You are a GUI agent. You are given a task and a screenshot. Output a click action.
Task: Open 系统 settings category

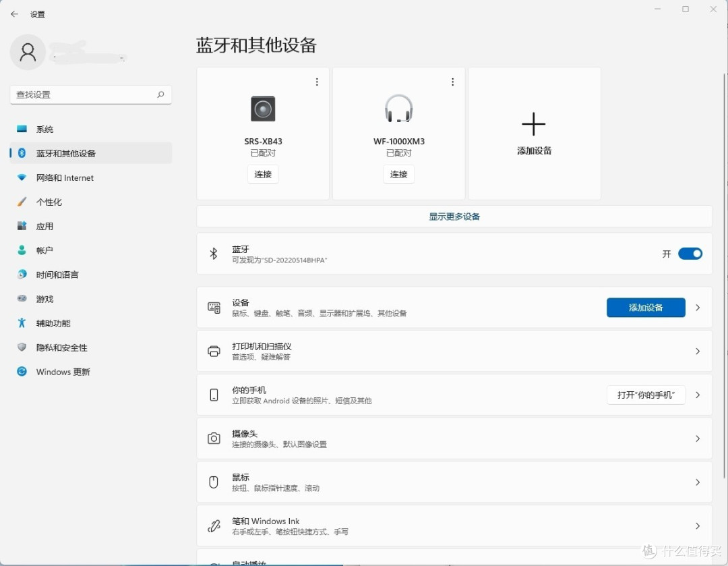click(90, 129)
